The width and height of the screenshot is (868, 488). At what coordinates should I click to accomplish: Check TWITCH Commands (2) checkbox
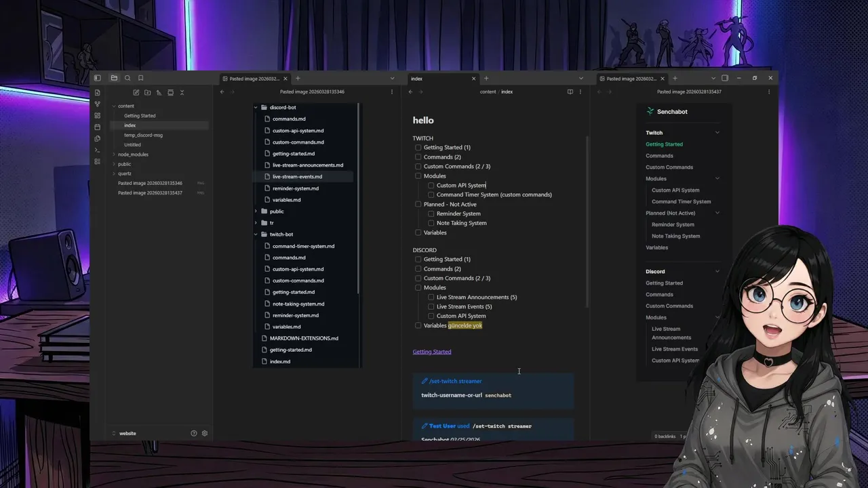[418, 157]
